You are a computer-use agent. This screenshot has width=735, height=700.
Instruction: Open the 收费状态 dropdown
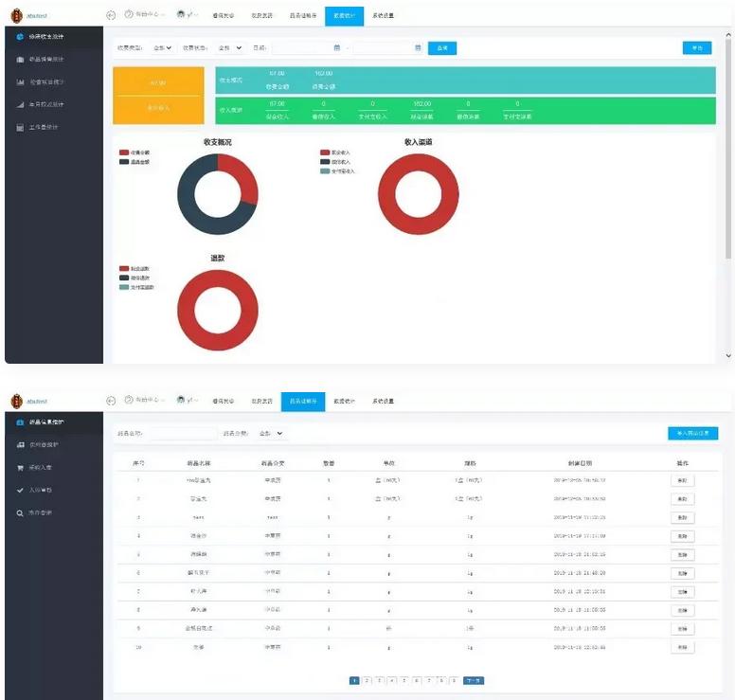(x=229, y=47)
